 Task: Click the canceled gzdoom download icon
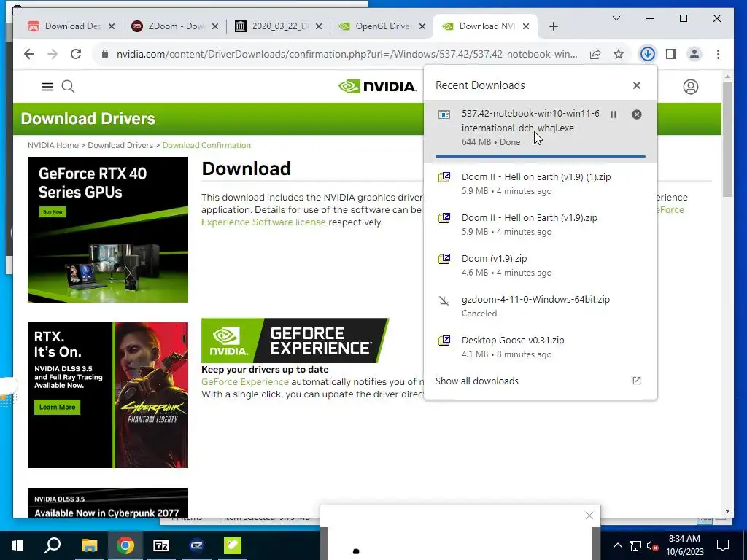(444, 300)
